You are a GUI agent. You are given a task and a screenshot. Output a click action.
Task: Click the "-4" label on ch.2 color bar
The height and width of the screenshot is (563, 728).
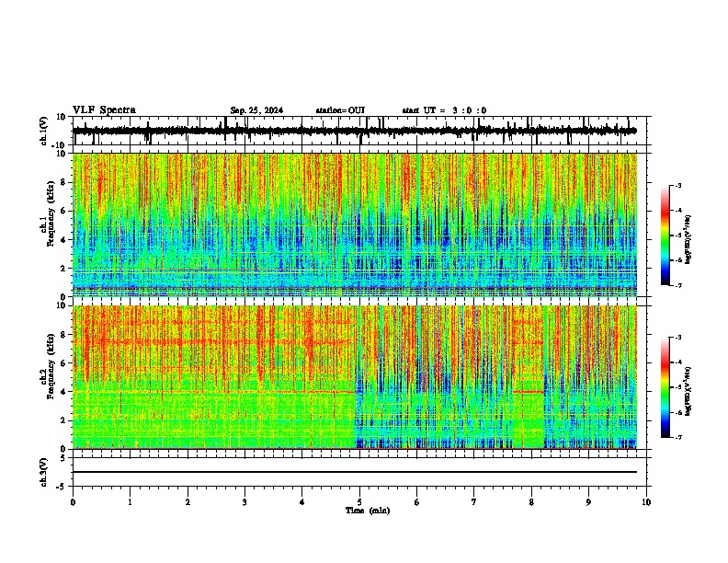678,362
